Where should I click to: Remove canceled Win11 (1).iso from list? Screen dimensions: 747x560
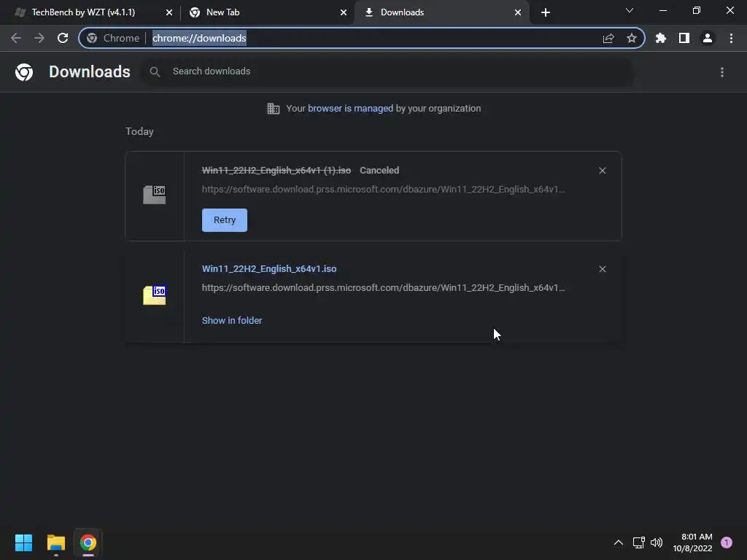(602, 171)
